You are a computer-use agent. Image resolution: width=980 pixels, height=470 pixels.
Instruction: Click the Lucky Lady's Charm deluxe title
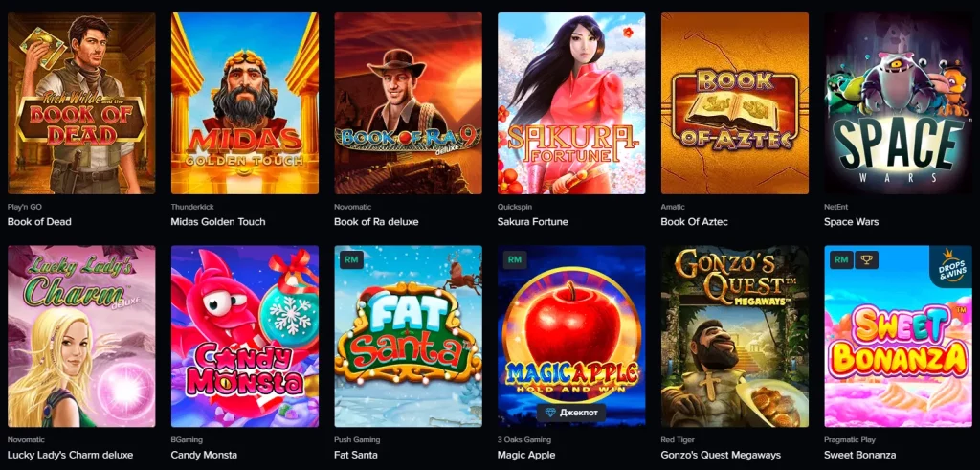[x=70, y=455]
